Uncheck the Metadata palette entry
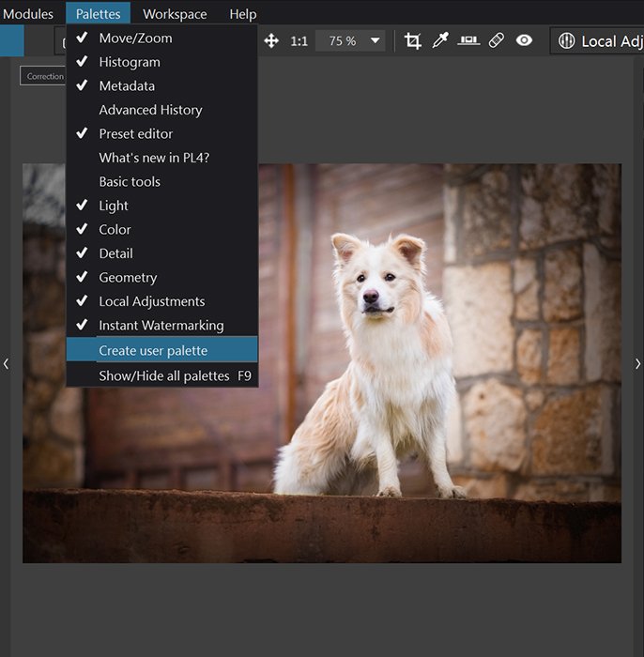644x657 pixels. [127, 86]
